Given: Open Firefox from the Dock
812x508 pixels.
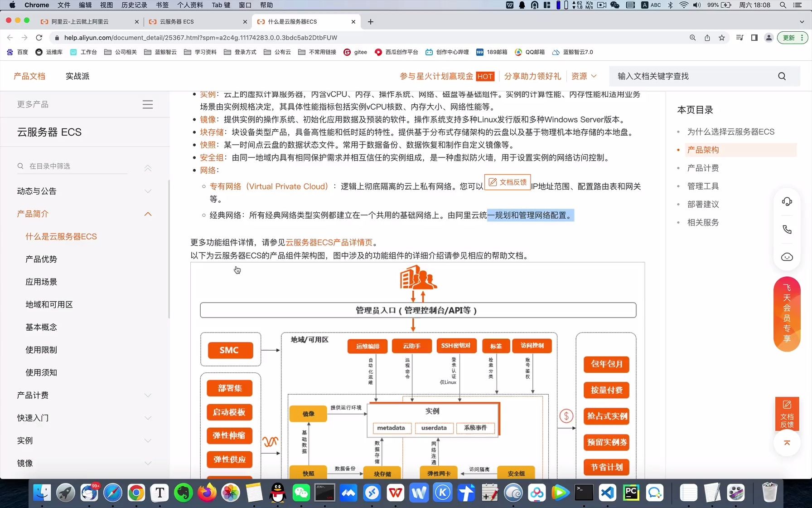Looking at the screenshot, I should point(207,493).
